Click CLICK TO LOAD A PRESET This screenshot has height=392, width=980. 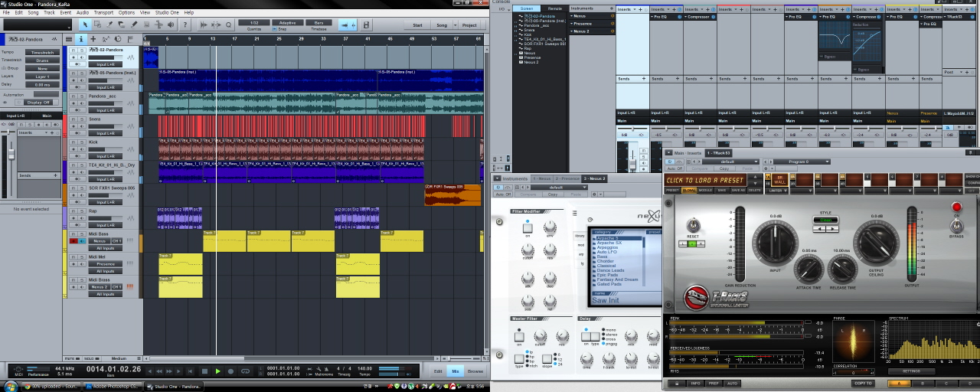coord(704,180)
